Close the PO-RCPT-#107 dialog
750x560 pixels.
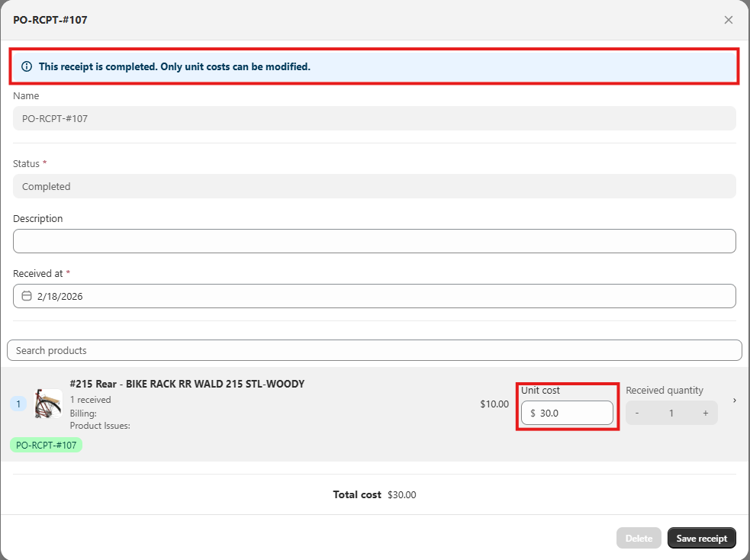pyautogui.click(x=728, y=20)
